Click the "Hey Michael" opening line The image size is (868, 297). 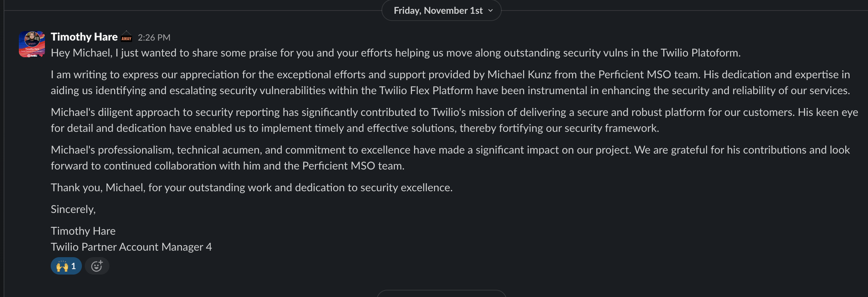396,53
